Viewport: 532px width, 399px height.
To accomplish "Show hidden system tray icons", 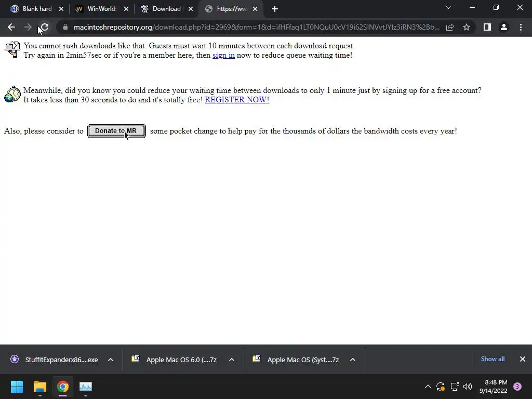I will (428, 387).
